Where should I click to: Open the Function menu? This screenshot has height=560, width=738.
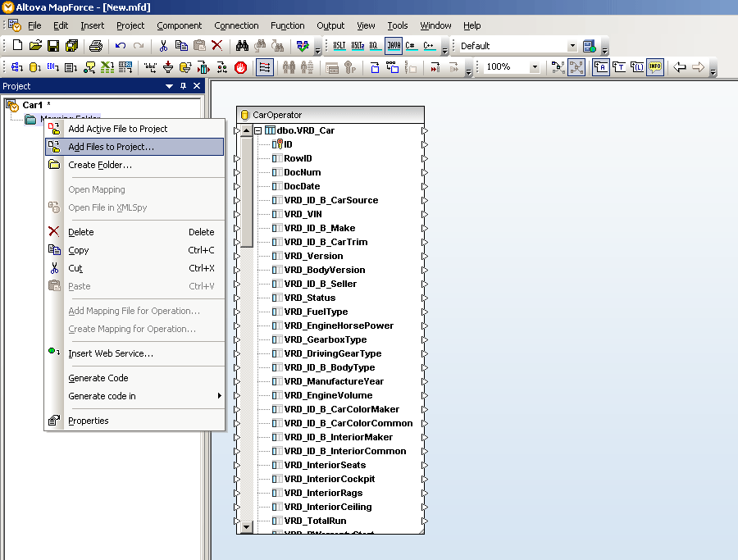pos(288,25)
